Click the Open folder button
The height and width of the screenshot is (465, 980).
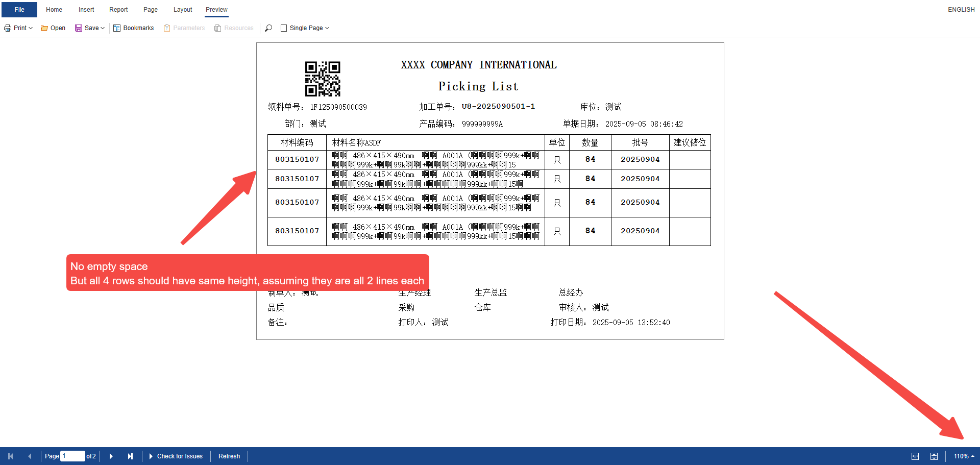[53, 28]
